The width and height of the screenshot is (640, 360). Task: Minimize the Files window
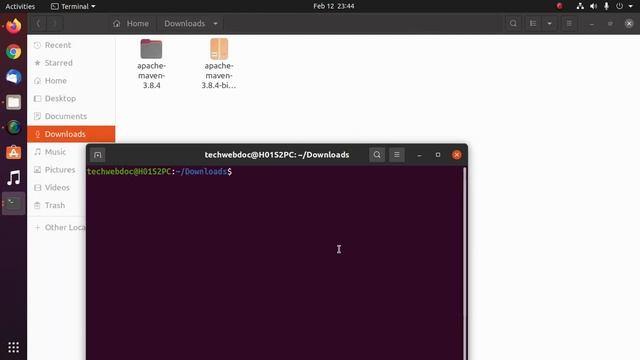[591, 24]
